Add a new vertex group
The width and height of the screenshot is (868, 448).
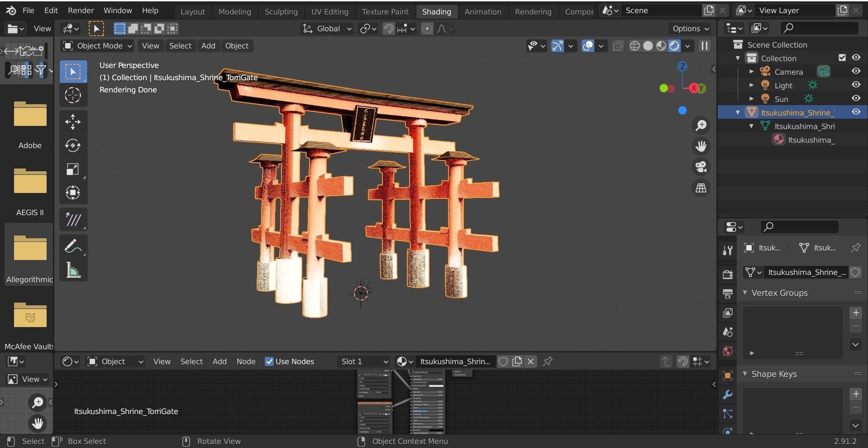855,313
